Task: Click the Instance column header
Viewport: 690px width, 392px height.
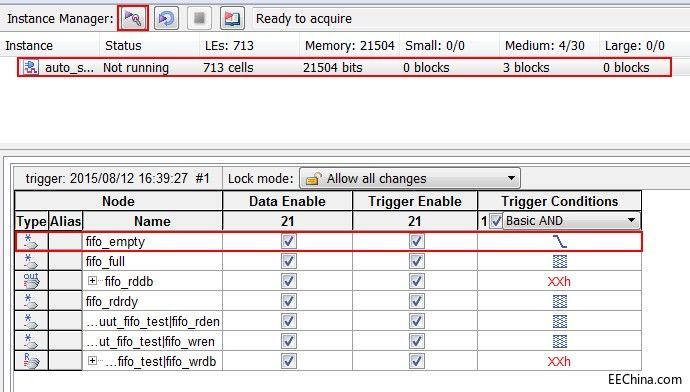Action: click(29, 45)
